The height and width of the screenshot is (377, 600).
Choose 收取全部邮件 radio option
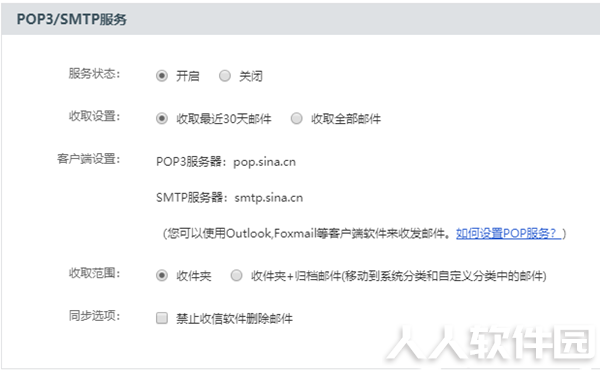pos(297,119)
